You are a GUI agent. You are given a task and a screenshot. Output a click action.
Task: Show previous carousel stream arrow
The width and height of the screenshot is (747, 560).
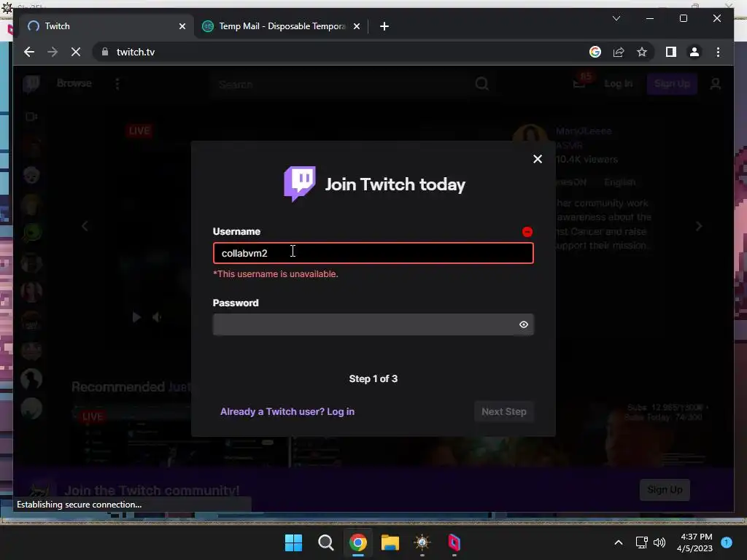(x=85, y=226)
